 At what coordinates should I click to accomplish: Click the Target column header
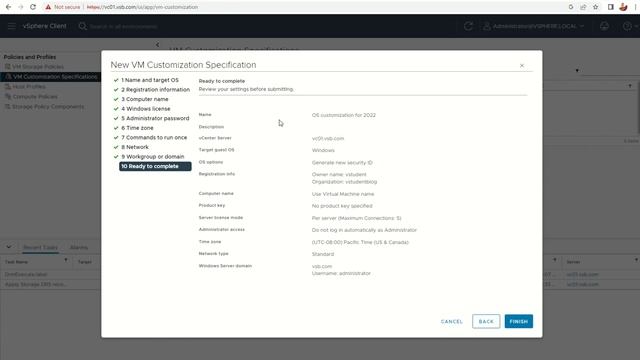[x=85, y=262]
